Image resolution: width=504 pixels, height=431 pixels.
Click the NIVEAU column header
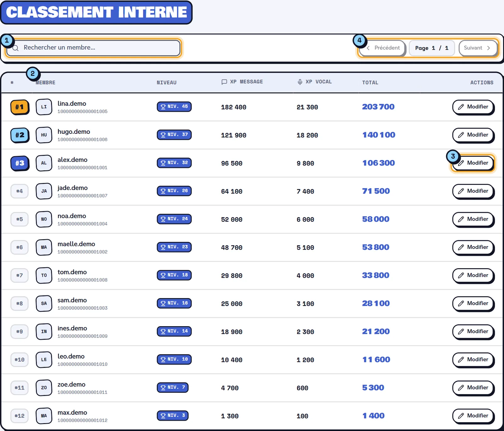(167, 82)
